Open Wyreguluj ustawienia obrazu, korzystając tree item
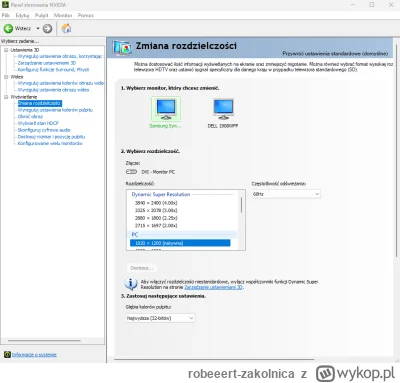 (60, 56)
